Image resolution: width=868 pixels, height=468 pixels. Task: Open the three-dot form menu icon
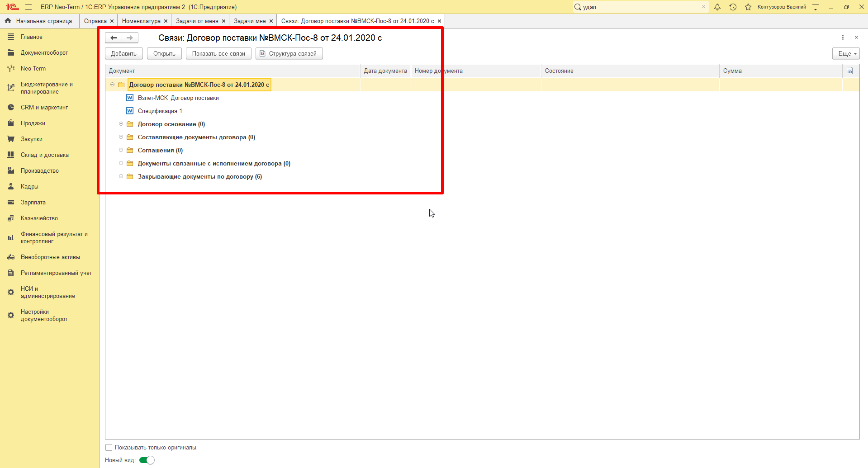click(843, 38)
